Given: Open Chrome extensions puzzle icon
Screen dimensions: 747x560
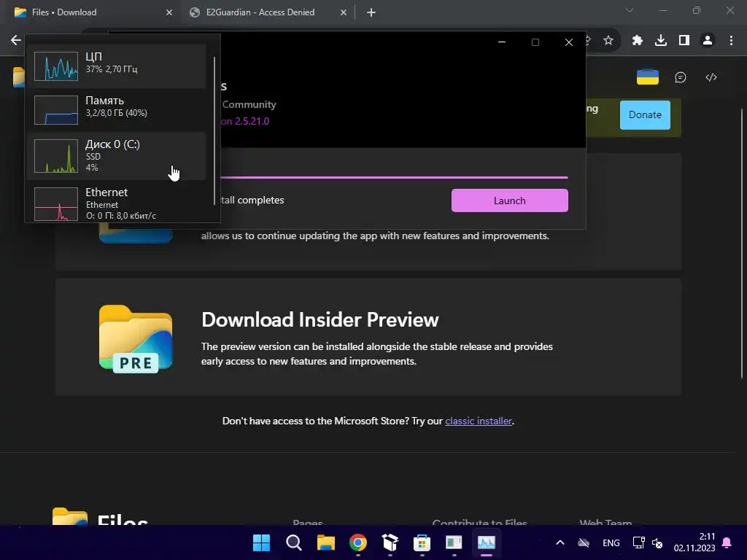Looking at the screenshot, I should pyautogui.click(x=637, y=41).
